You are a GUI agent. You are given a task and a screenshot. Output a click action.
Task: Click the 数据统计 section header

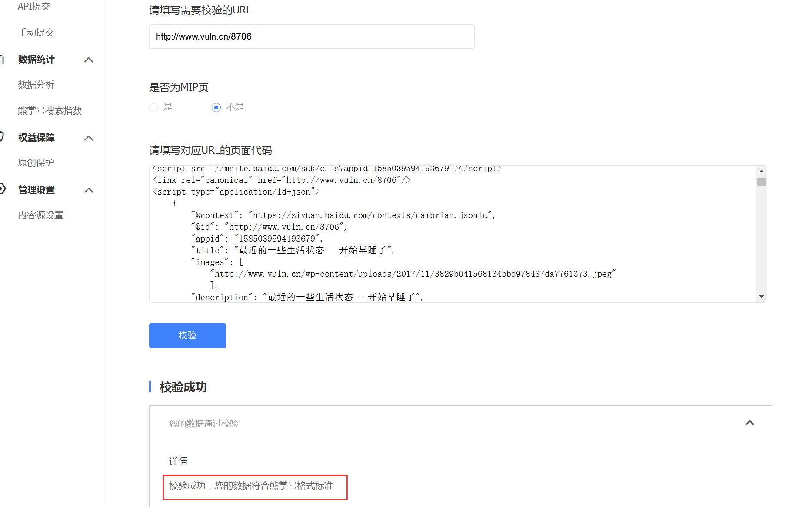[x=37, y=60]
